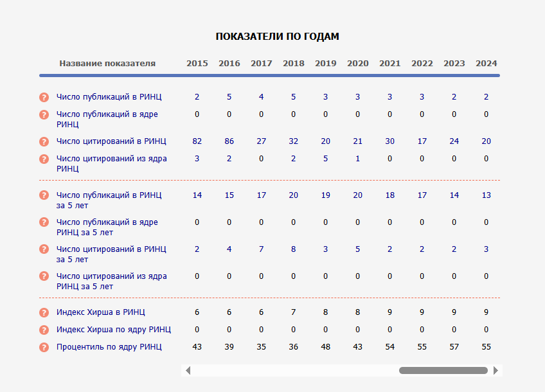Viewport: 545px width, 392px height.
Task: Click 2018 five-year publications value 20
Action: 293,195
